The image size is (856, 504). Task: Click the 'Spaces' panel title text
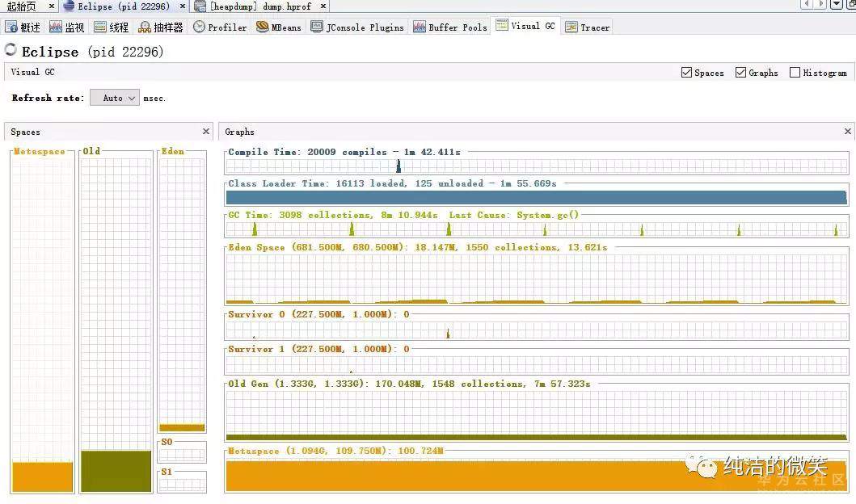point(25,132)
